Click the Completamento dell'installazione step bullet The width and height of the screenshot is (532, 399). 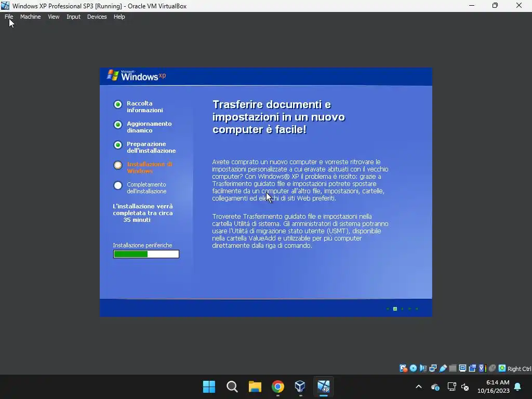click(118, 185)
